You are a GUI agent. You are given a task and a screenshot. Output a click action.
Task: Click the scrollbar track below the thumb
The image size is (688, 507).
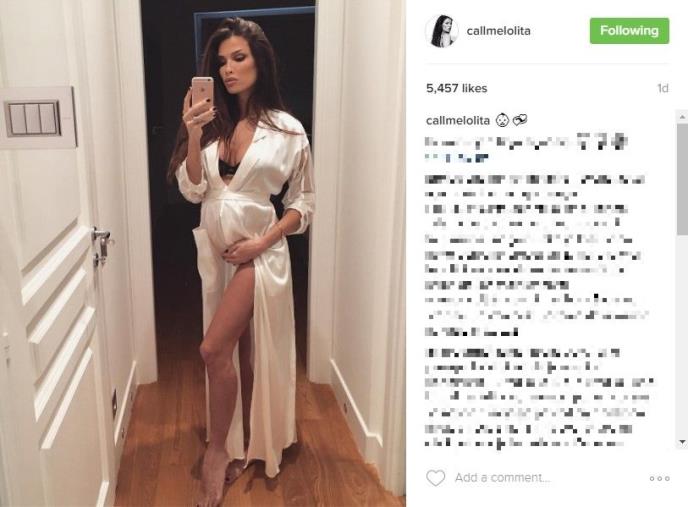[x=682, y=336]
